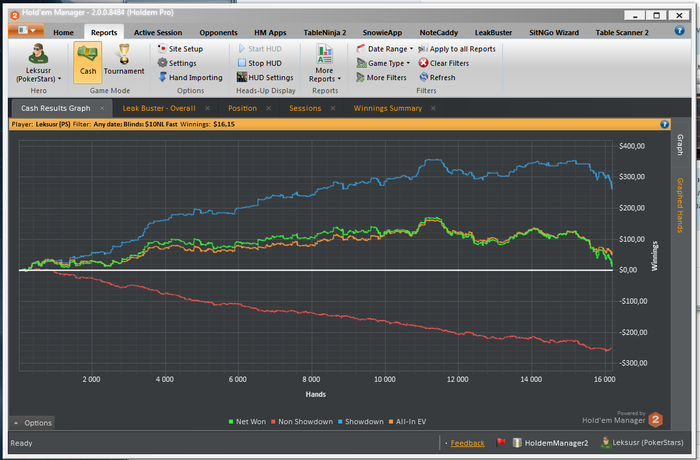
Task: Open Hand Importing
Action: (190, 77)
